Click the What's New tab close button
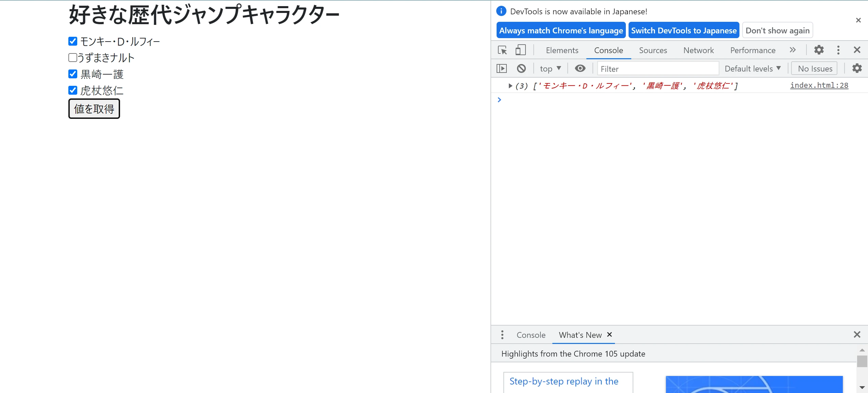Screen dimensions: 868x393 tap(610, 334)
